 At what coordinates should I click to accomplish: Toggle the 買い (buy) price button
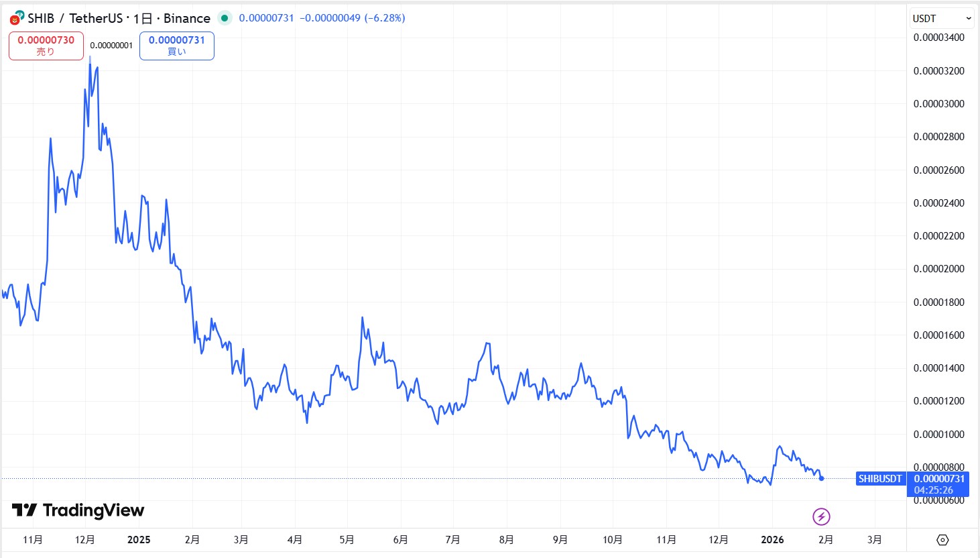pos(176,45)
